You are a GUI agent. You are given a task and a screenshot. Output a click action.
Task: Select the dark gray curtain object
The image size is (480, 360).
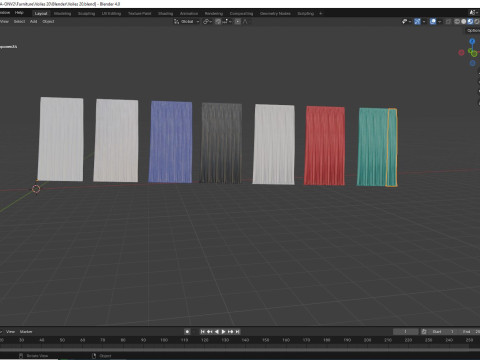(x=221, y=143)
